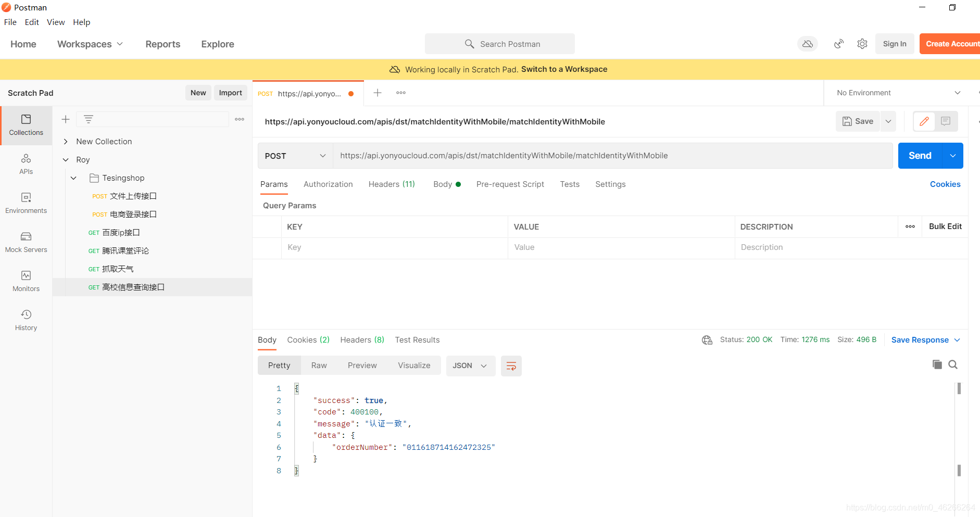Viewport: 980px width, 517px height.
Task: Open query params column options three dots
Action: [910, 226]
